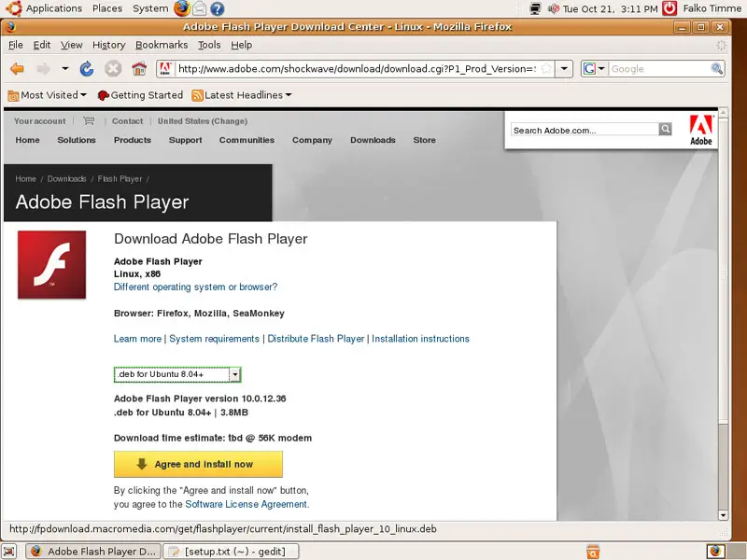Click the Flash Player breadcrumb link

[120, 179]
